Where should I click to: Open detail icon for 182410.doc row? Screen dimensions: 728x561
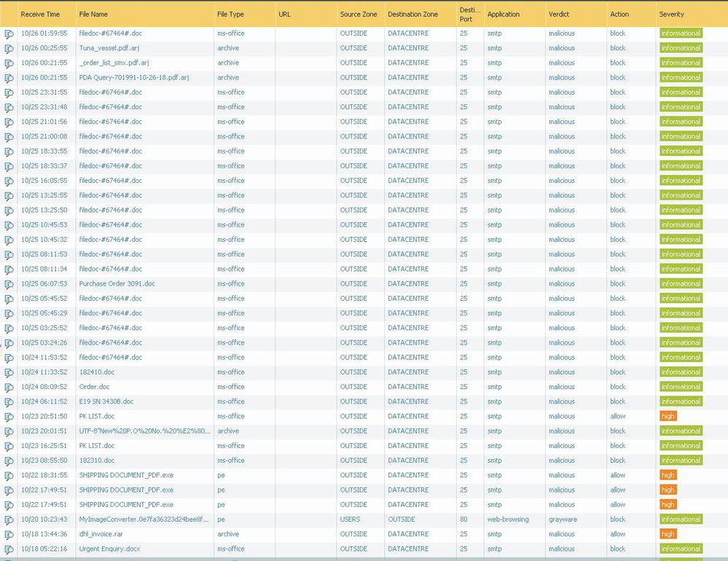coord(9,372)
